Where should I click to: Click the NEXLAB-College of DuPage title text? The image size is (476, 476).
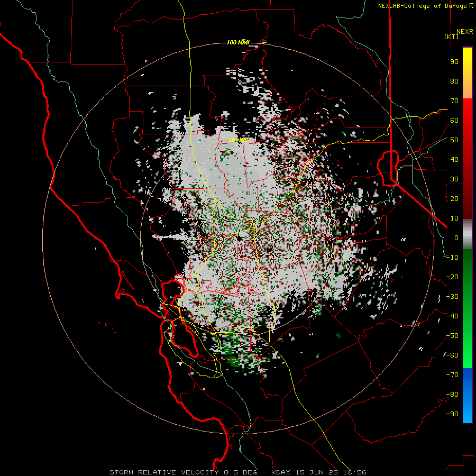click(x=425, y=6)
